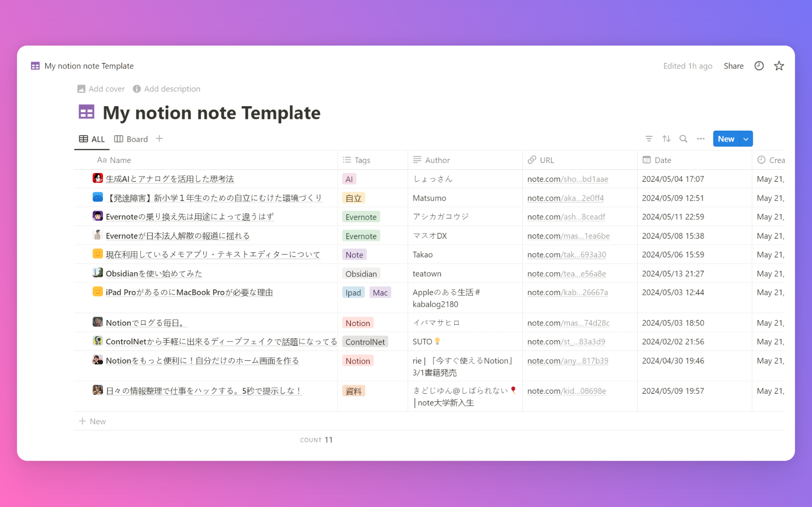812x507 pixels.
Task: Open the Tags column header menu
Action: tap(372, 160)
